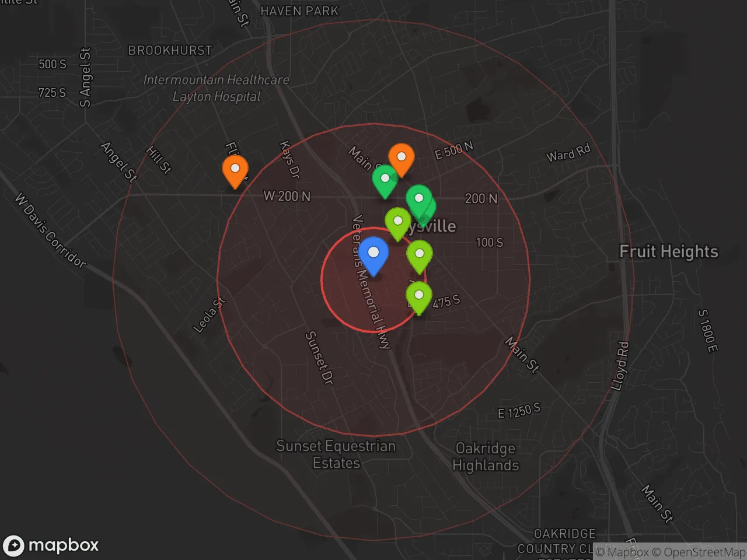Click the lime marker directly right of the blue marker
Screen dimensions: 747x560
419,256
